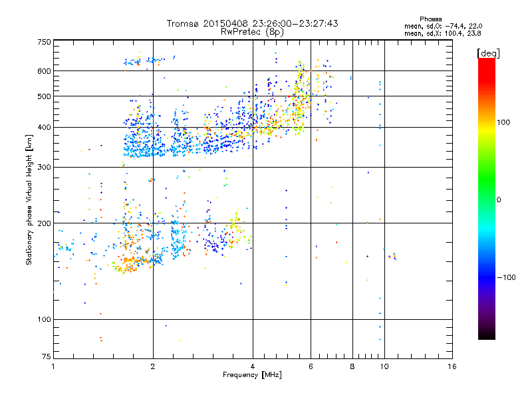The height and width of the screenshot is (399, 532).
Task: Click the y-axis '300' tick label
Action: [x=44, y=168]
